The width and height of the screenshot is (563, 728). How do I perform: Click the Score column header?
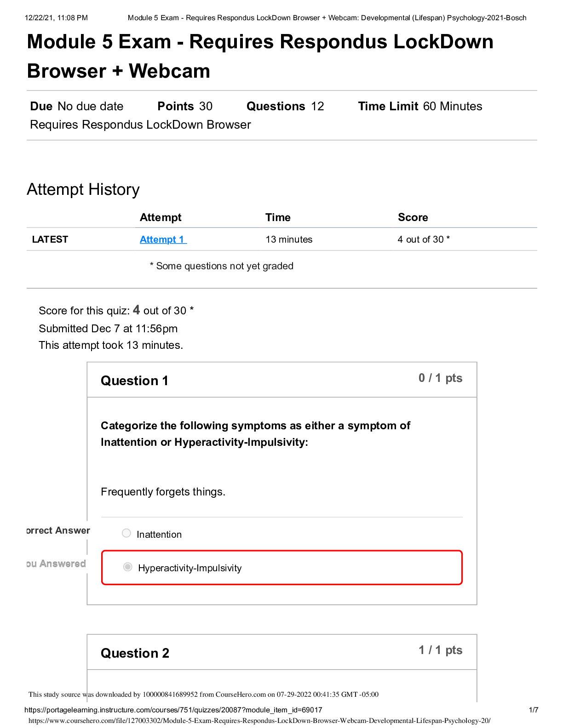[413, 217]
